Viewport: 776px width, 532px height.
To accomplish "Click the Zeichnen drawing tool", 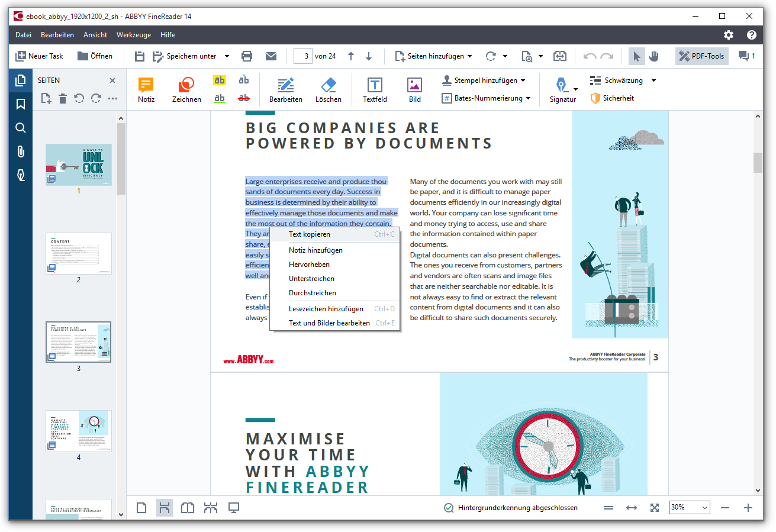I will (186, 90).
